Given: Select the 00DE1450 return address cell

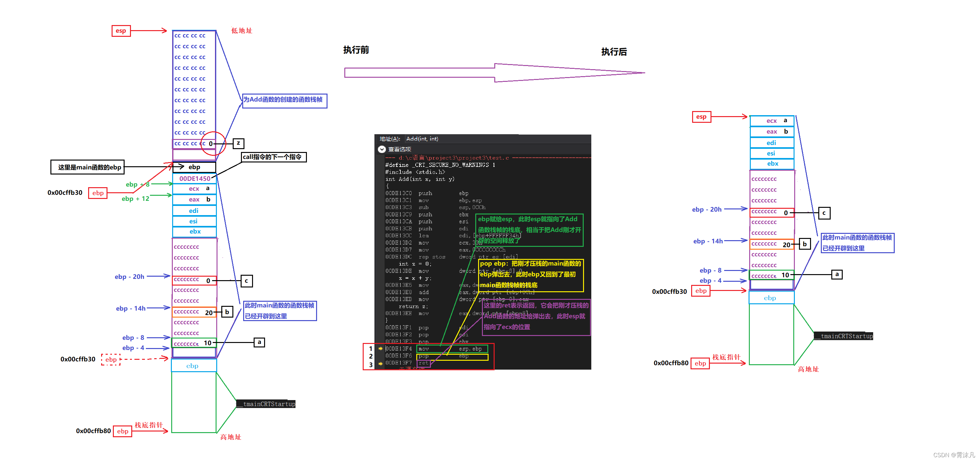Looking at the screenshot, I should click(194, 179).
